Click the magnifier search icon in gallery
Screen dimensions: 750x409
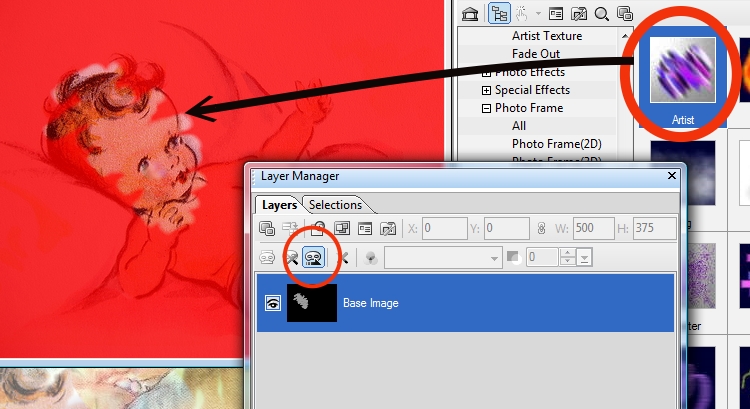[602, 13]
